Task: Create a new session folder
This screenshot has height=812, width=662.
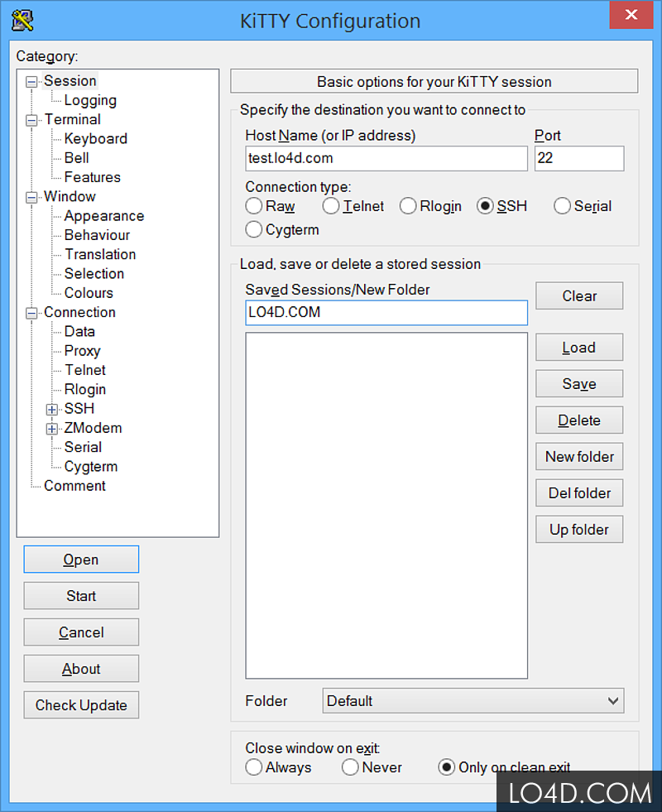Action: (x=579, y=456)
